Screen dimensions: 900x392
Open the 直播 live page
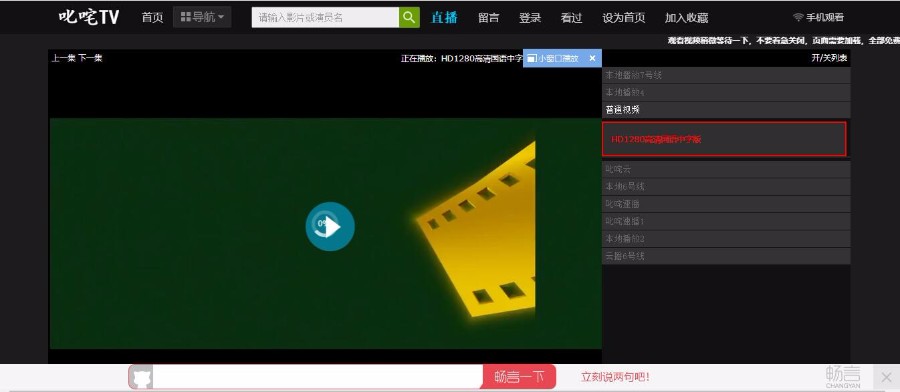click(444, 17)
